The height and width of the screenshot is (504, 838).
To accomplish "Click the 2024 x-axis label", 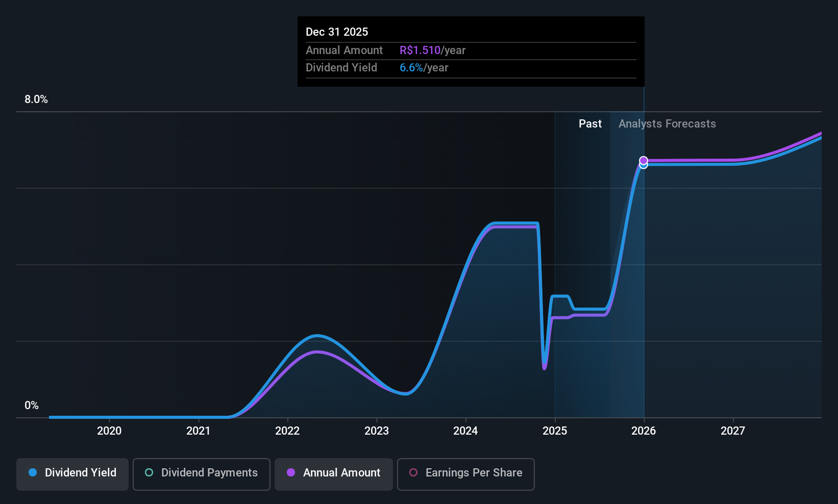I will pyautogui.click(x=465, y=431).
